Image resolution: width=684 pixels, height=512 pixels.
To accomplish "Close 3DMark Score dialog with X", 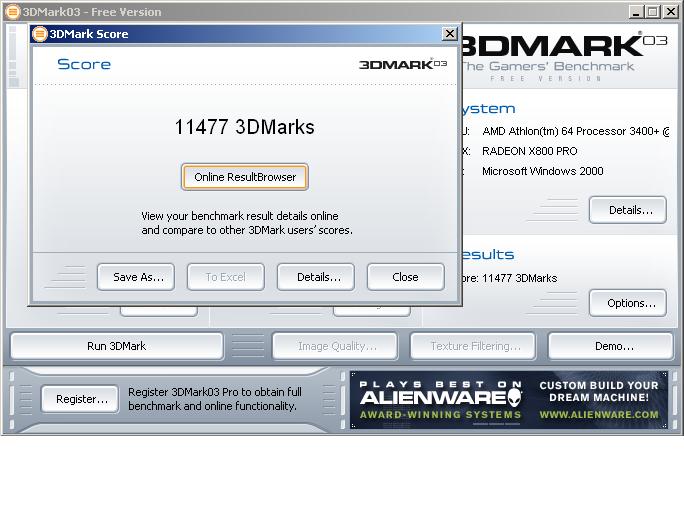I will pos(449,34).
